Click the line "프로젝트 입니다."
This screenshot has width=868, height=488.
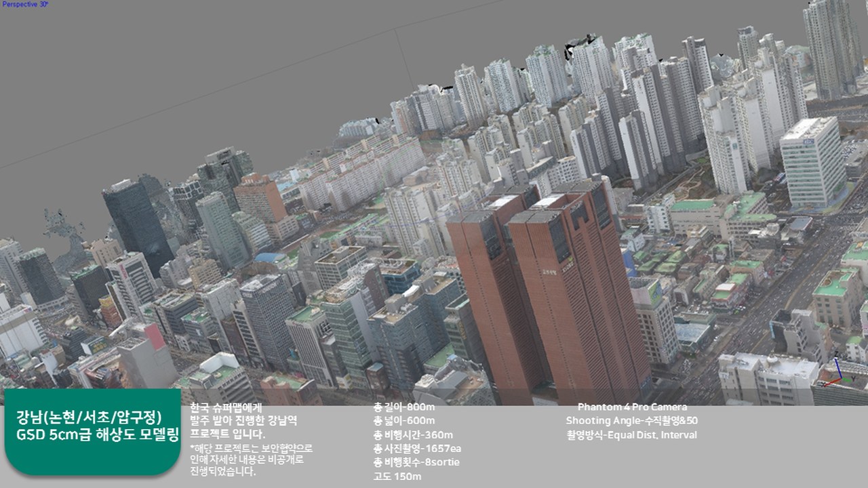click(x=228, y=434)
